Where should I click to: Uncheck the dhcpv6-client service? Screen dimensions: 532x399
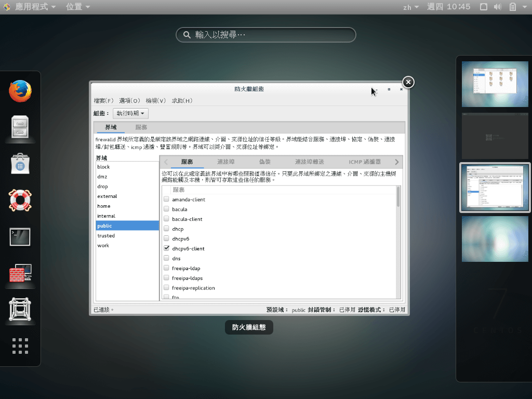pos(166,248)
